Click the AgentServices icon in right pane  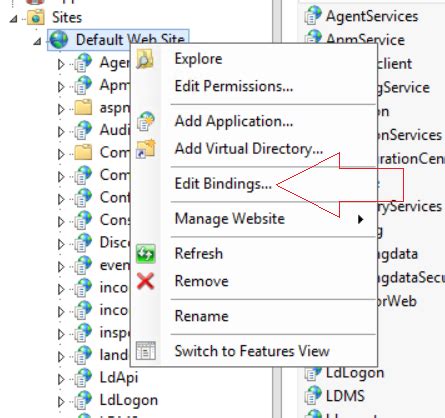pos(313,16)
